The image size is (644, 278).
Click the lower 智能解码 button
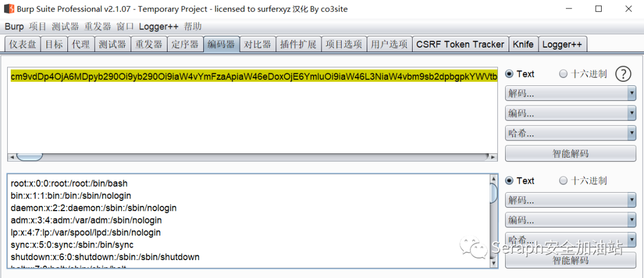(x=571, y=260)
